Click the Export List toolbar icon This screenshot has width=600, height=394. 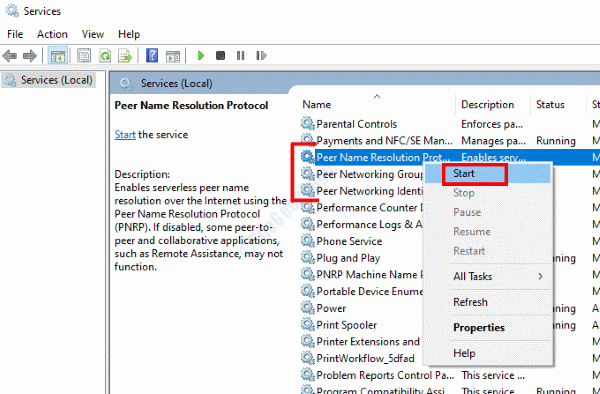tap(125, 56)
